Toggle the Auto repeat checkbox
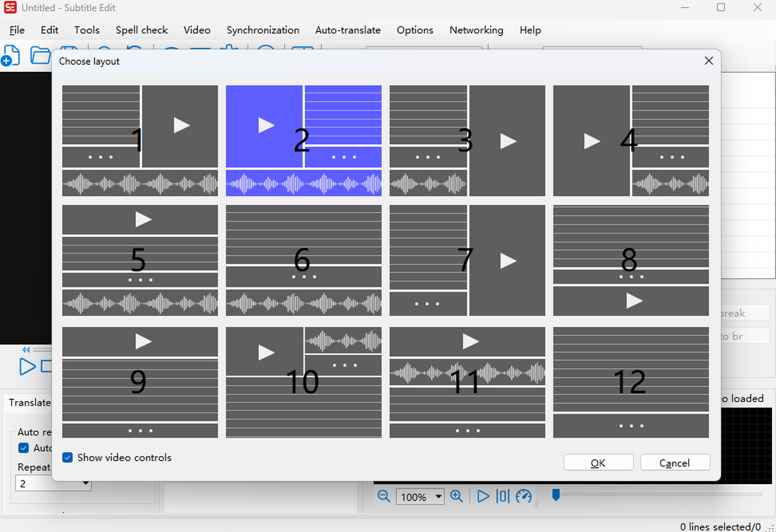The height and width of the screenshot is (532, 776). click(x=24, y=448)
